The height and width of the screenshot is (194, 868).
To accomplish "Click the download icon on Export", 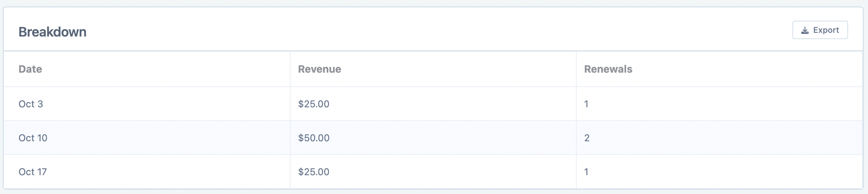I will pyautogui.click(x=805, y=30).
